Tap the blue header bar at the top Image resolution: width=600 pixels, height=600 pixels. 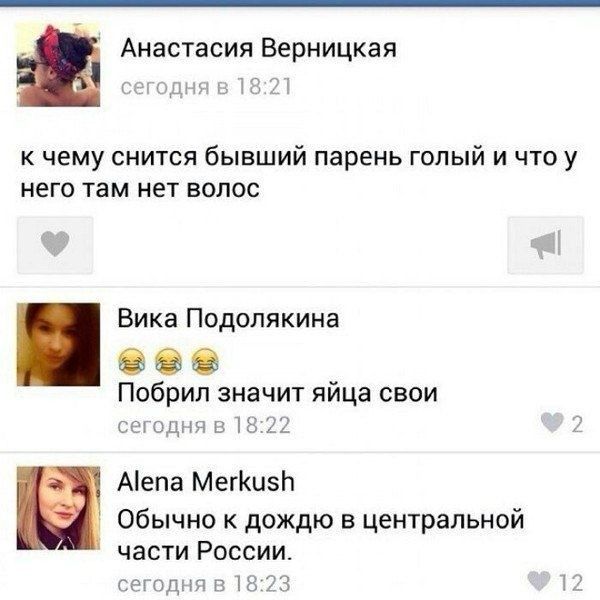tap(300, 3)
